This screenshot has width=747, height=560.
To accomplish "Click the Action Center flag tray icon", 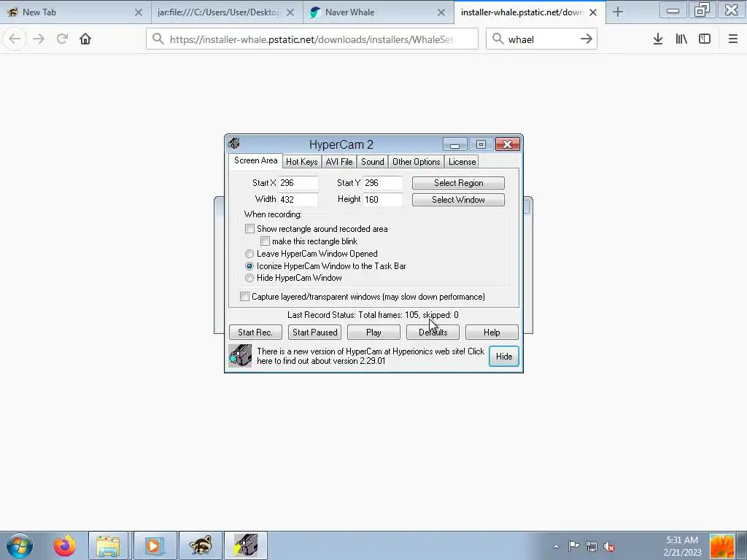I will (573, 546).
